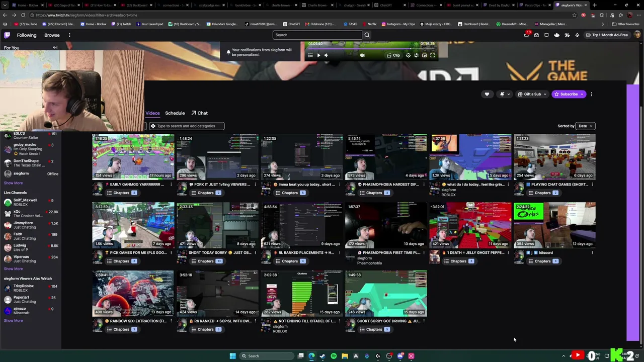Open the RAINBOW SIX: EXTRACTION video thumbnail

(x=133, y=294)
